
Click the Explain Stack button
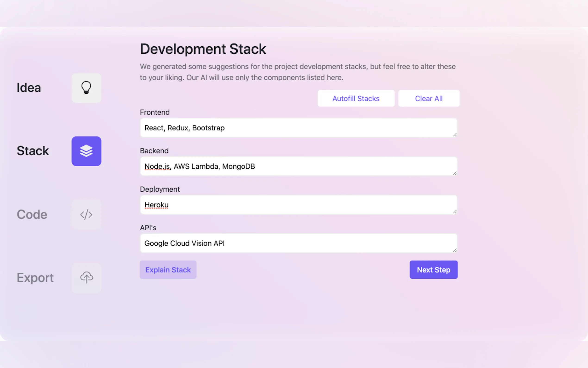pos(168,270)
